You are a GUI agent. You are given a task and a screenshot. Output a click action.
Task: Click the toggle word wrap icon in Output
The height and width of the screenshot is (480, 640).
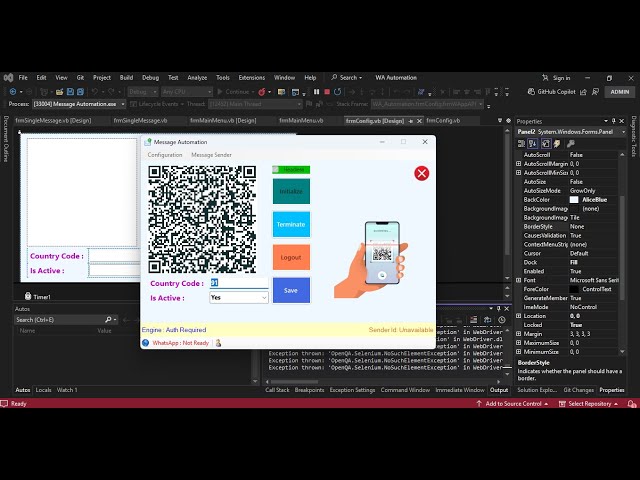tap(487, 320)
